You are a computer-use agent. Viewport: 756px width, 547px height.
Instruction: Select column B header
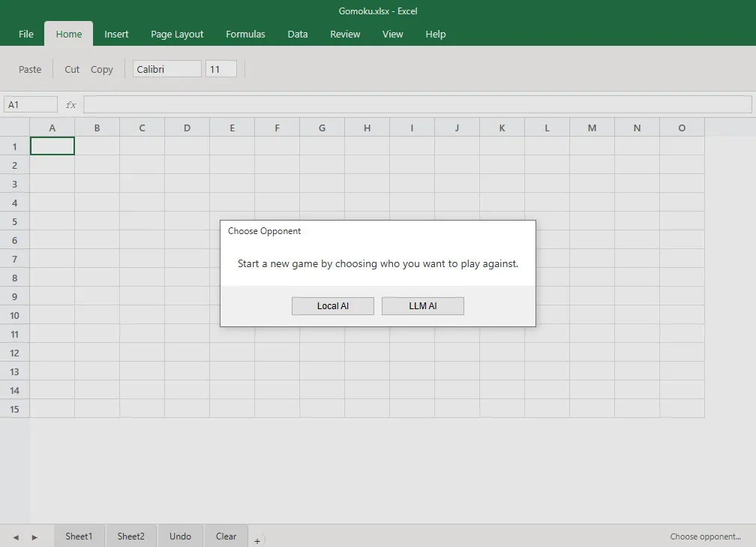[x=97, y=128]
